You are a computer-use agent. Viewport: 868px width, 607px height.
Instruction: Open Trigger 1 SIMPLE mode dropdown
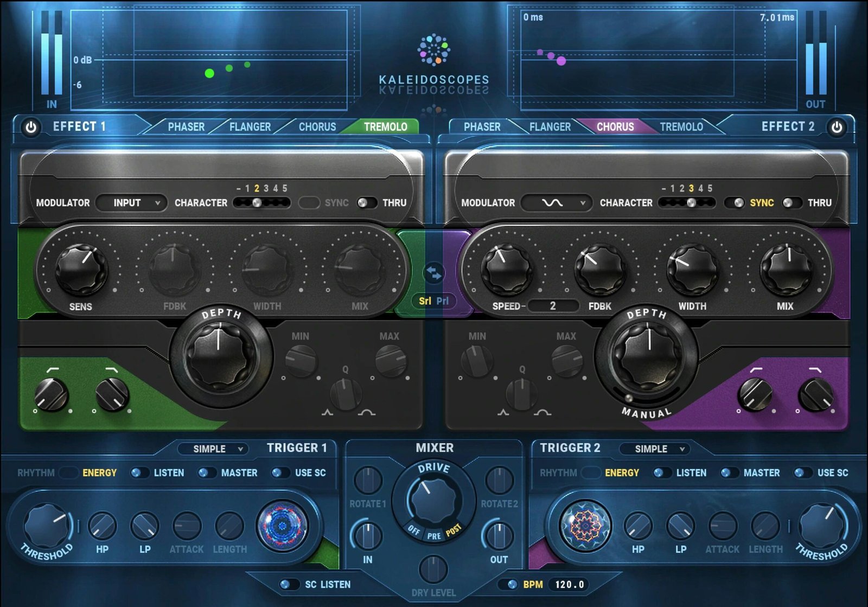coord(214,449)
